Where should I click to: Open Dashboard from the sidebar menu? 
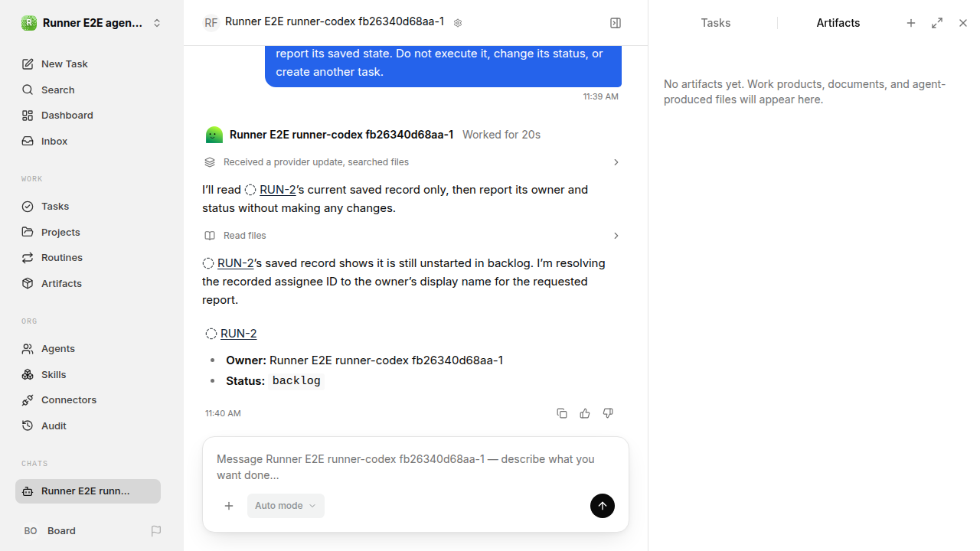point(88,116)
